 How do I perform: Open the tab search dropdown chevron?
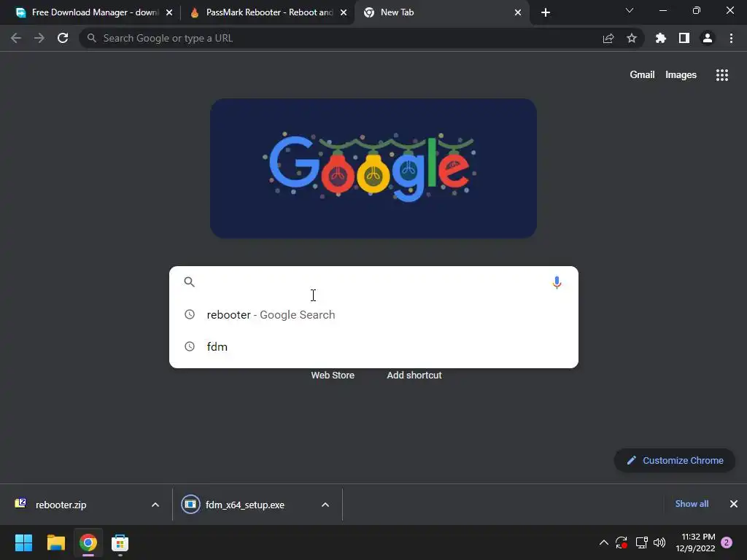tap(630, 10)
